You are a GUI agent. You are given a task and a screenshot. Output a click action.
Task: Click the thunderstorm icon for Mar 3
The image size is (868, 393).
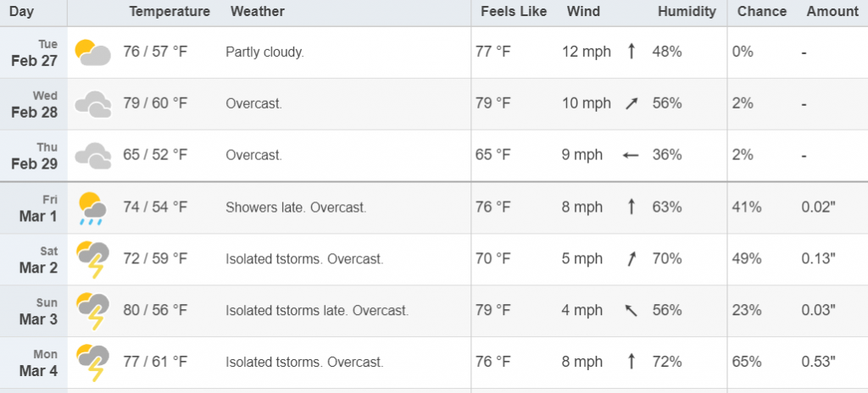(92, 311)
